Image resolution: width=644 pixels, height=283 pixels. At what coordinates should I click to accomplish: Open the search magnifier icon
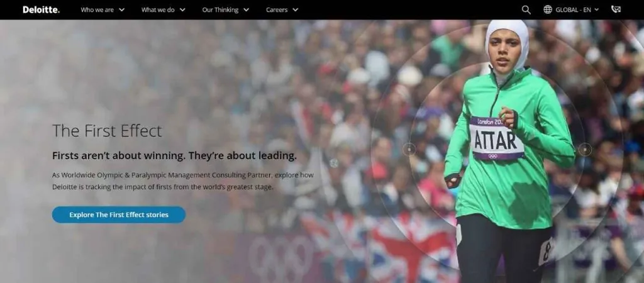(526, 10)
